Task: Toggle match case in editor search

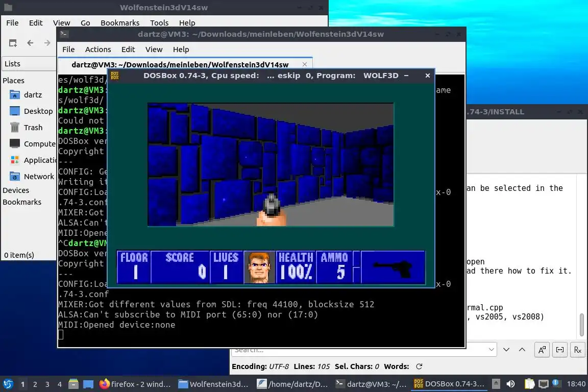Action: tap(542, 350)
